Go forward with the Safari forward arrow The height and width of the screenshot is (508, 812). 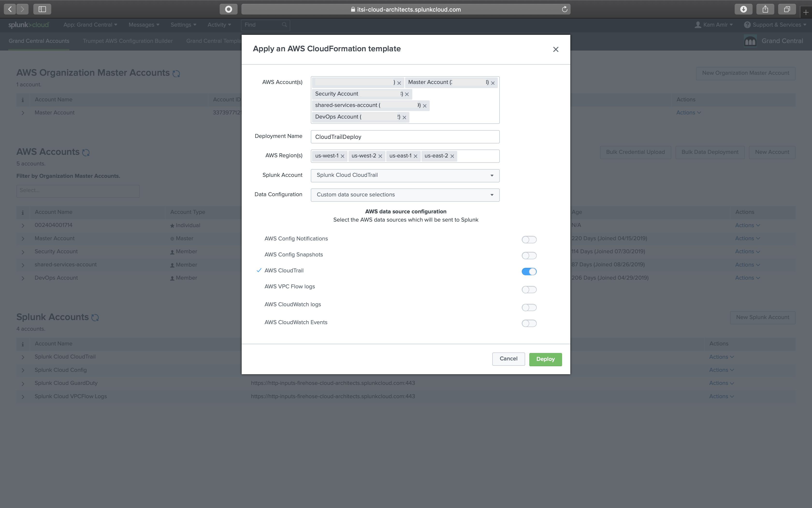(x=22, y=9)
